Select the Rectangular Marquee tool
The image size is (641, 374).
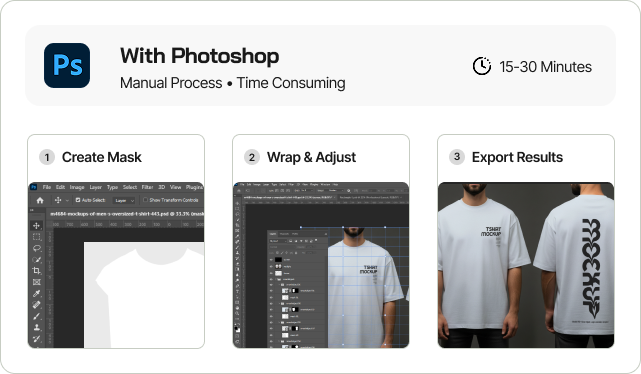[36, 237]
